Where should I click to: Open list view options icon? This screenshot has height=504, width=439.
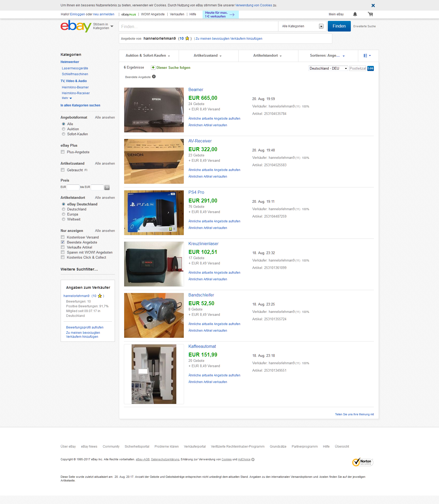pyautogui.click(x=367, y=56)
